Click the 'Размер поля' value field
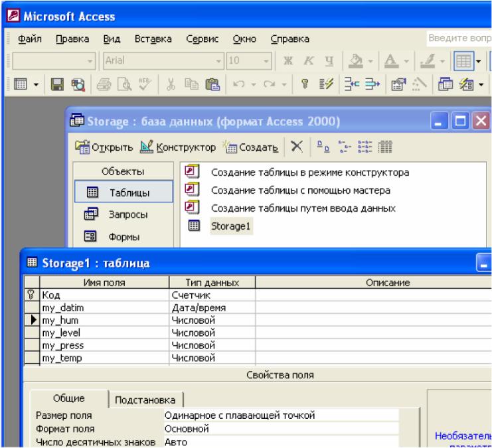Image resolution: width=492 pixels, height=448 pixels. pyautogui.click(x=281, y=415)
